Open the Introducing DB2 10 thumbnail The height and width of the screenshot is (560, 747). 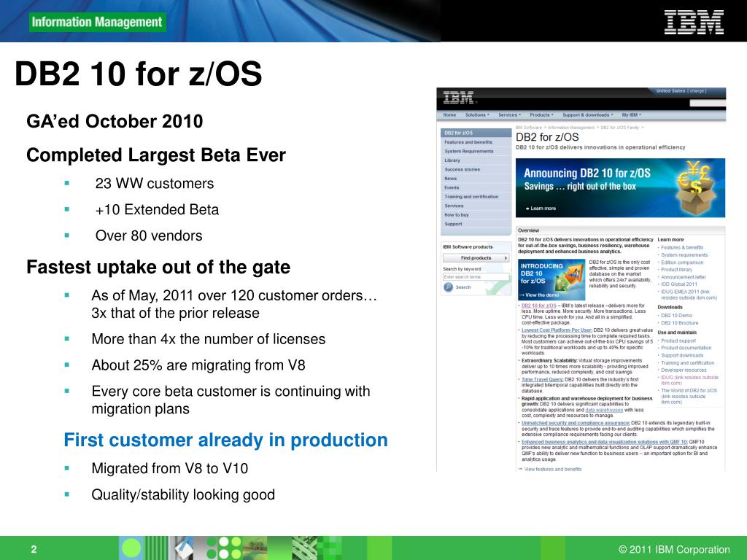click(x=551, y=279)
